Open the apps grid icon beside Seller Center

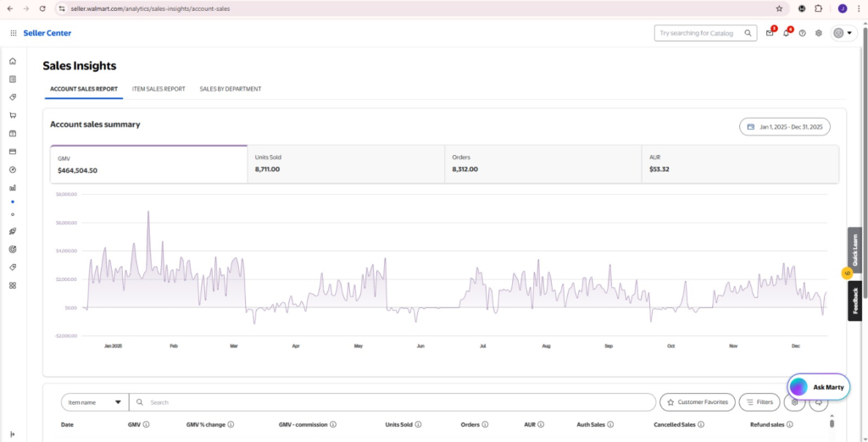[14, 33]
